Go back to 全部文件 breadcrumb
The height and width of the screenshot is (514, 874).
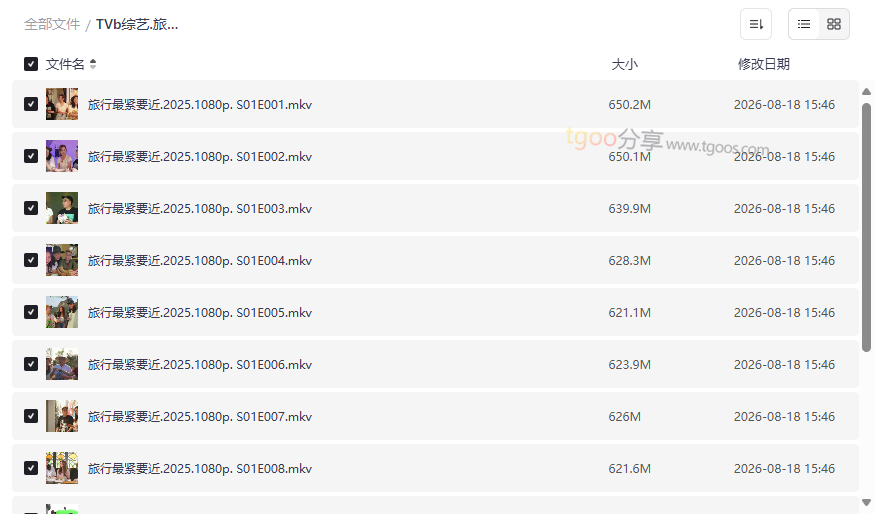pos(52,25)
